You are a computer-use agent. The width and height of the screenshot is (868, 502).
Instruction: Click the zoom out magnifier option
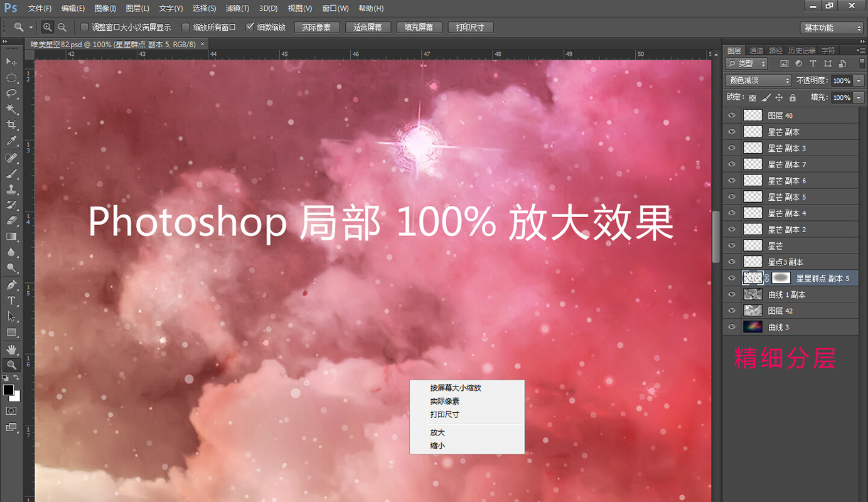point(62,28)
